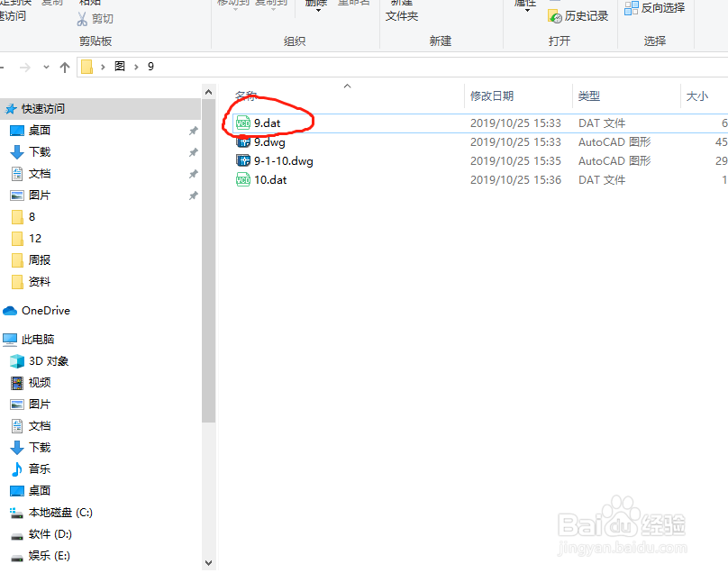Click pin icon next to pinned 下载
Image resolution: width=728 pixels, height=573 pixels.
click(x=194, y=152)
